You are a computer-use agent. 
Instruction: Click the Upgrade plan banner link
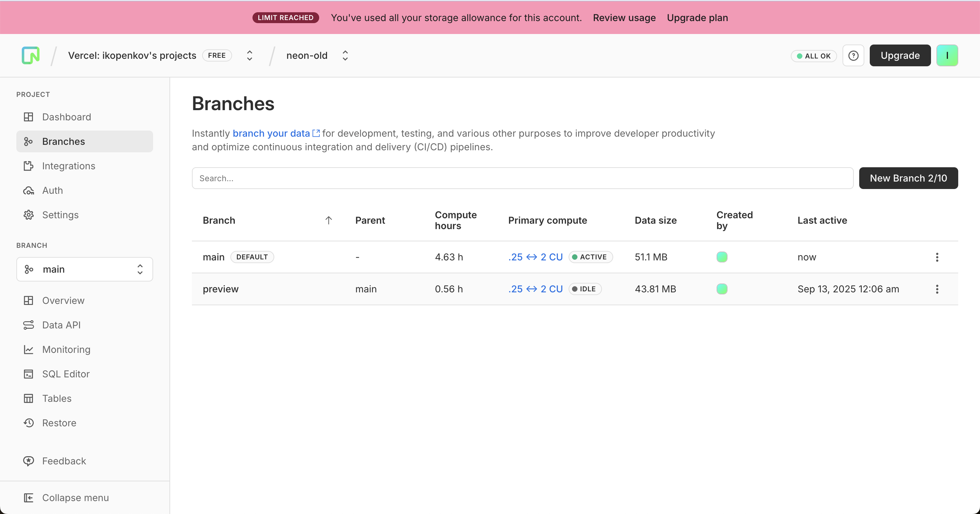tap(697, 17)
